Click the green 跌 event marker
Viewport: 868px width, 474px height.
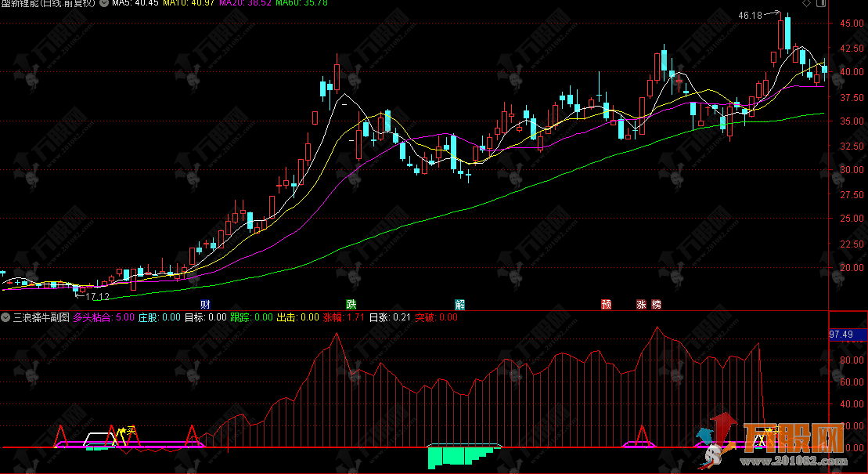pyautogui.click(x=351, y=304)
